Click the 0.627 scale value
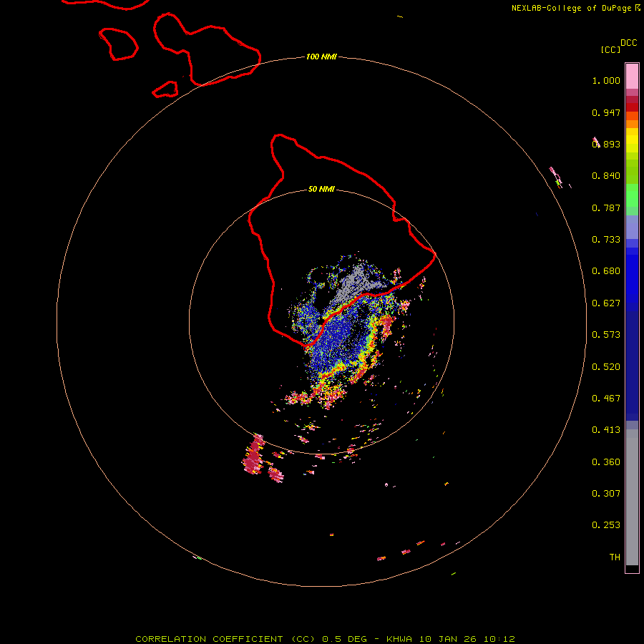644x644 pixels. tap(606, 303)
